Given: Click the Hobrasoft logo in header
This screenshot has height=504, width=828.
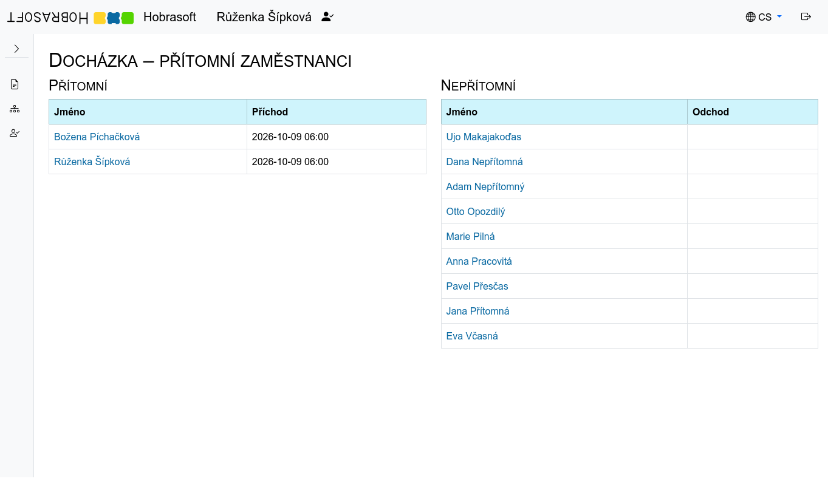Looking at the screenshot, I should pyautogui.click(x=70, y=17).
